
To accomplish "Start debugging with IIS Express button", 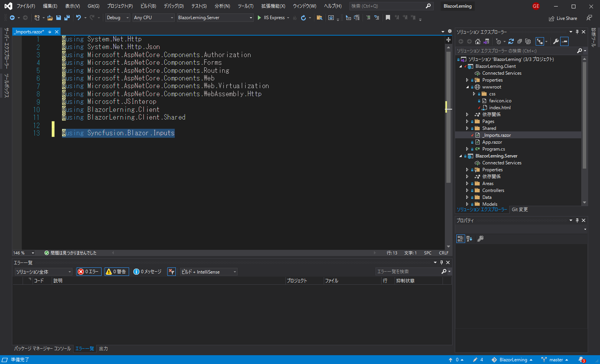I will point(271,18).
